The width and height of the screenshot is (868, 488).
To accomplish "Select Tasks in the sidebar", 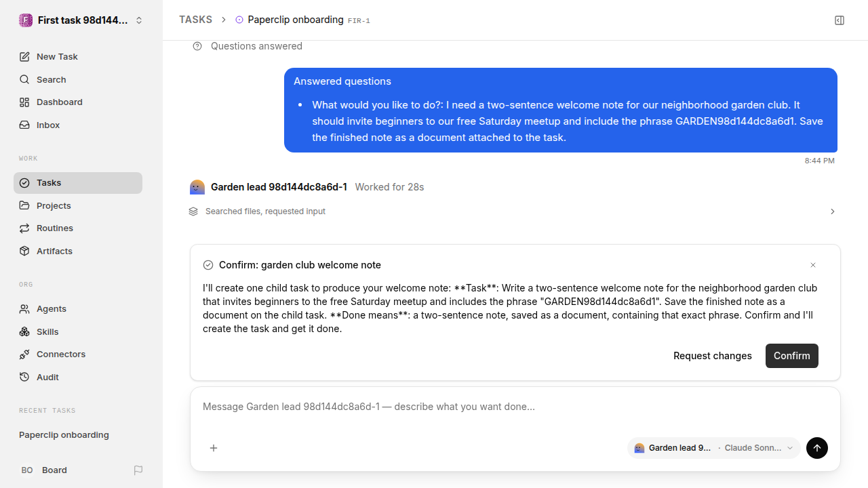I will [78, 183].
